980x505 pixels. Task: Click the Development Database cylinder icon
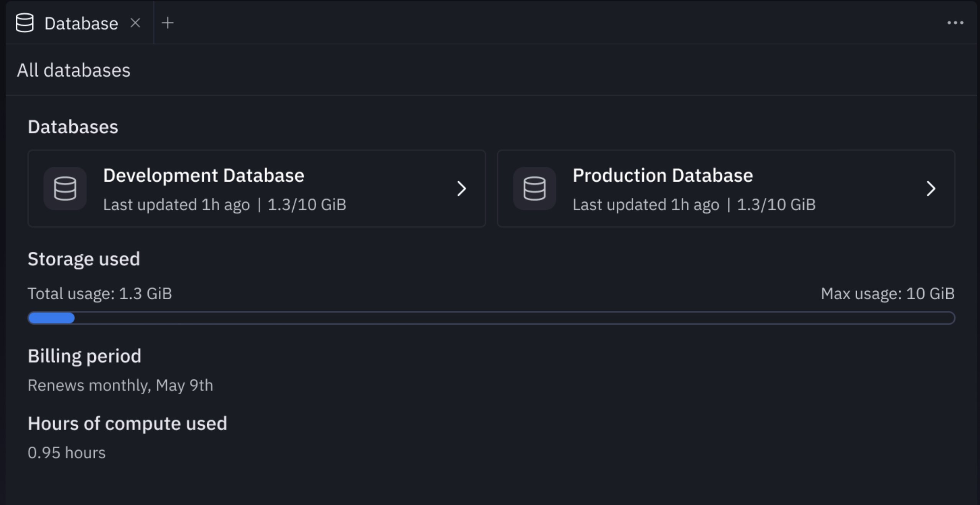pyautogui.click(x=65, y=189)
